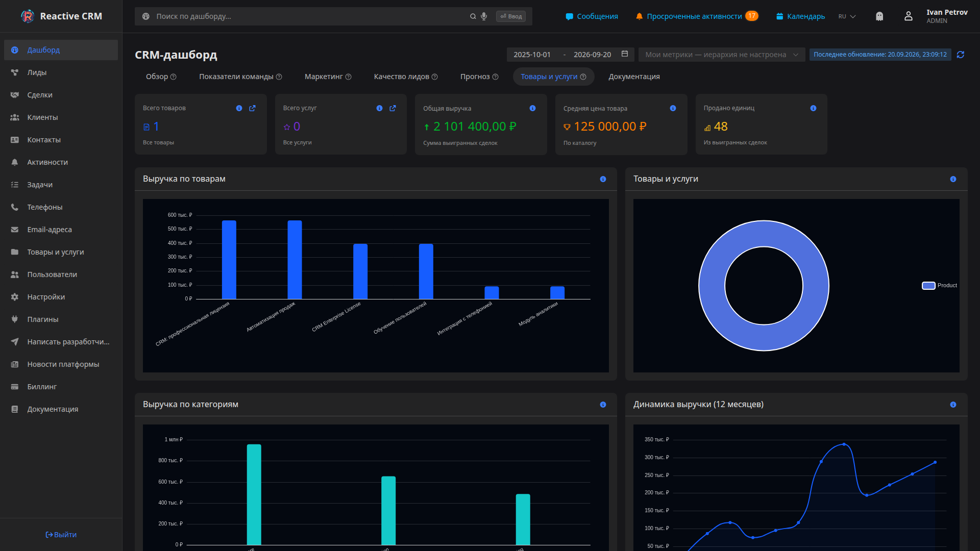The image size is (980, 551).
Task: Go to Лиды in sidebar
Action: 61,72
